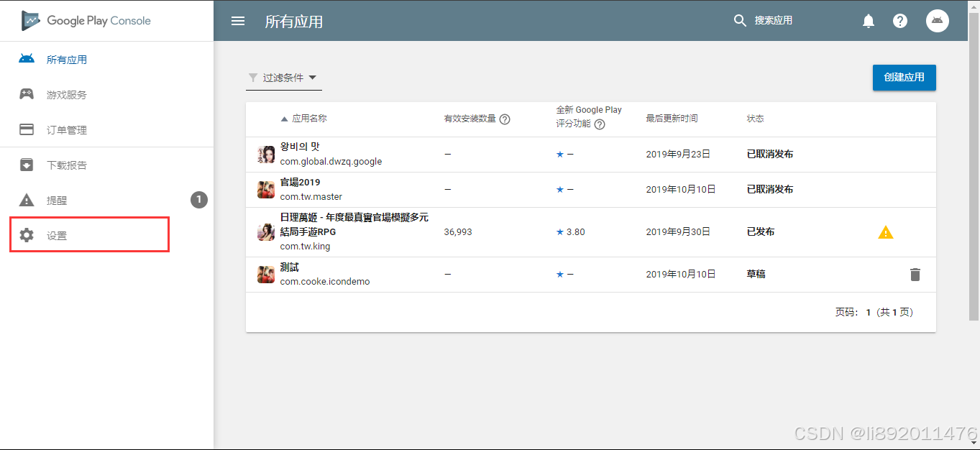The height and width of the screenshot is (450, 980).
Task: Click the download icon for 下载报告
Action: (x=27, y=165)
